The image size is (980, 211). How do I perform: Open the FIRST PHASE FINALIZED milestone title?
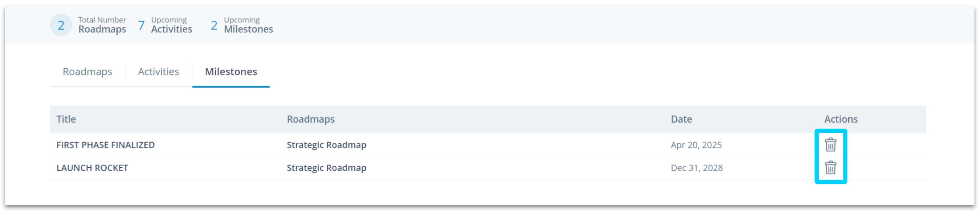coord(105,145)
